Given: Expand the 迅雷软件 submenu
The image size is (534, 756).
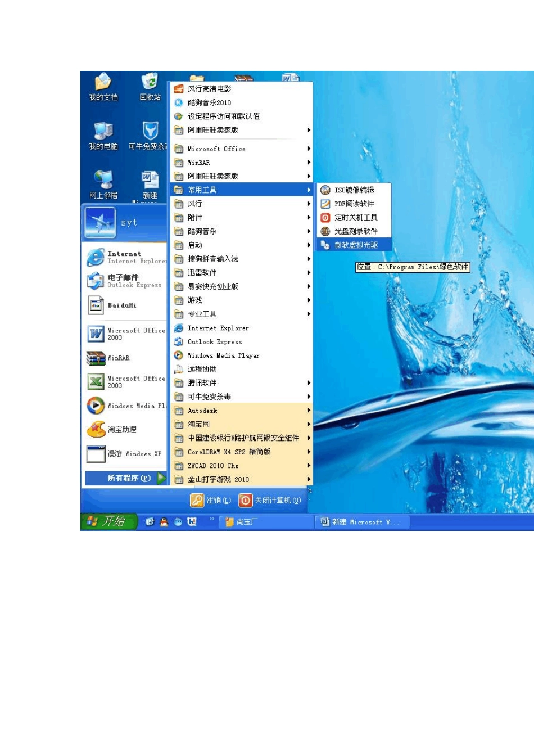Looking at the screenshot, I should click(242, 272).
